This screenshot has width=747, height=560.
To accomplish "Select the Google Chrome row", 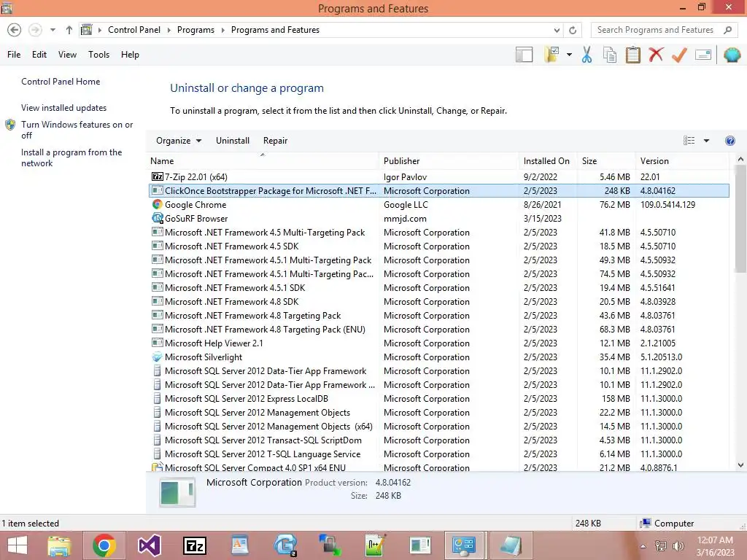I will tap(438, 205).
